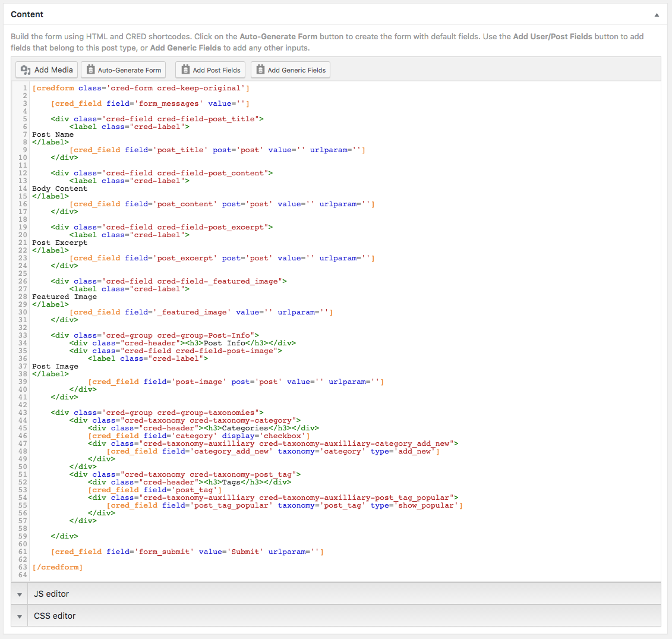
Task: Click the 'Post Image' label text
Action: pyautogui.click(x=55, y=366)
